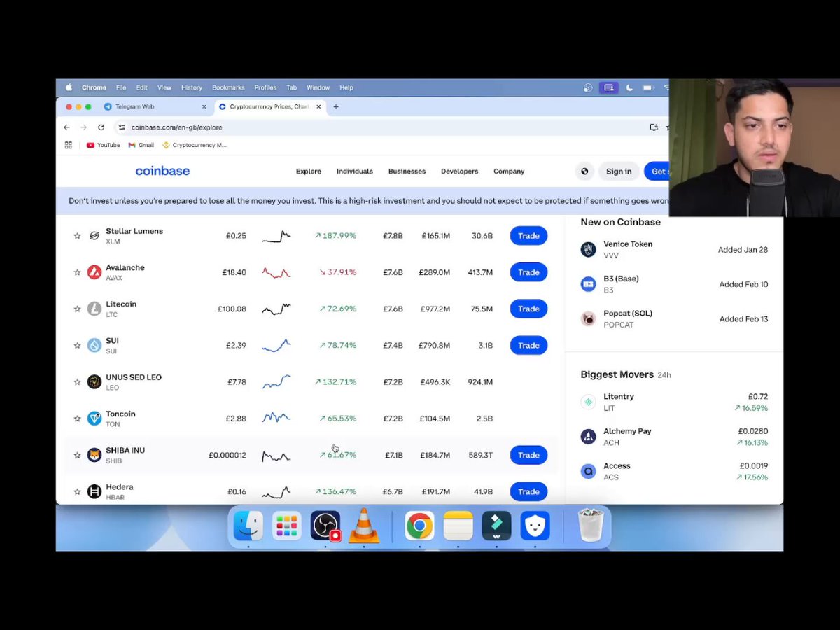The image size is (840, 630).
Task: Favorite Stellar Lumens with its star icon
Action: click(77, 236)
